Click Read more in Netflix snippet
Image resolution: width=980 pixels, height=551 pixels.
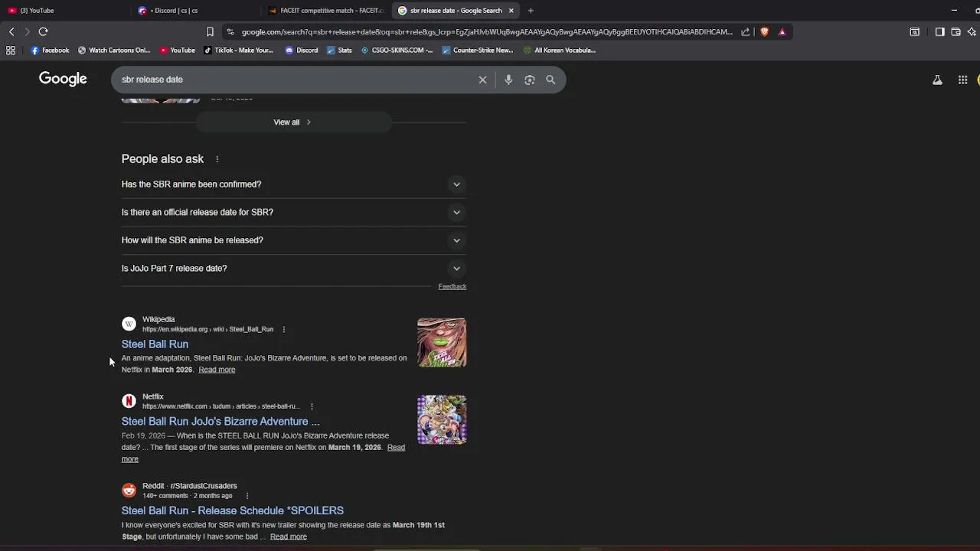396,448
